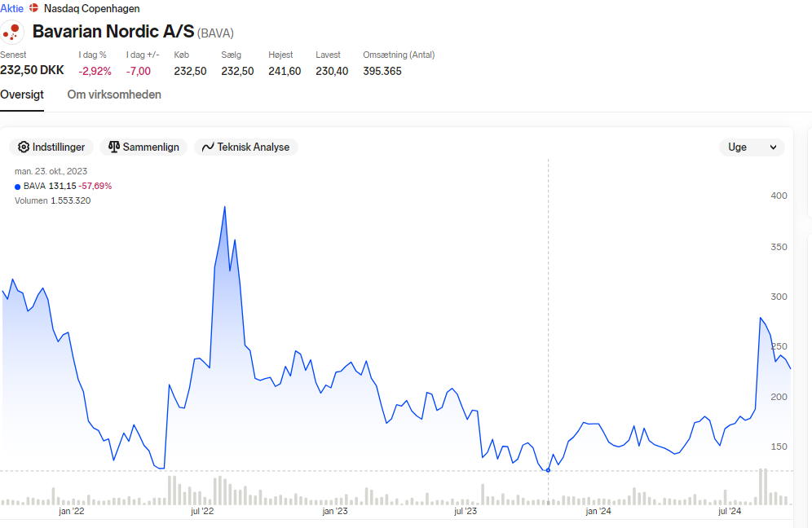Click the Lavest value 230,40
This screenshot has width=812, height=528.
(332, 72)
